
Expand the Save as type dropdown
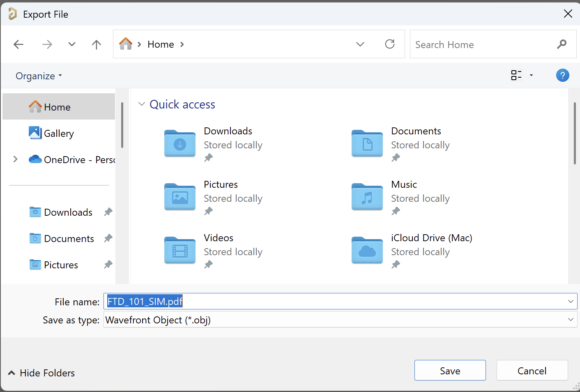[x=570, y=320]
